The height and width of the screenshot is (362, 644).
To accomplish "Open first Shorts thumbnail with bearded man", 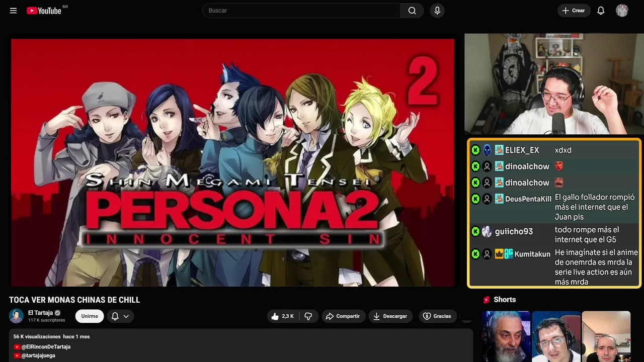I will click(x=506, y=336).
